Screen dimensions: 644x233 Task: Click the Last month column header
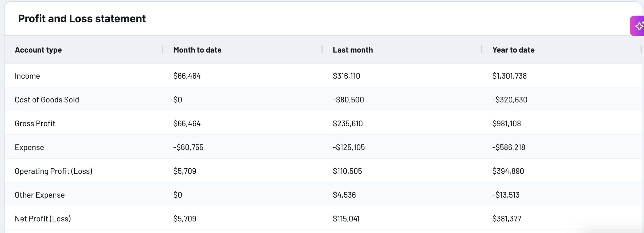coord(353,50)
